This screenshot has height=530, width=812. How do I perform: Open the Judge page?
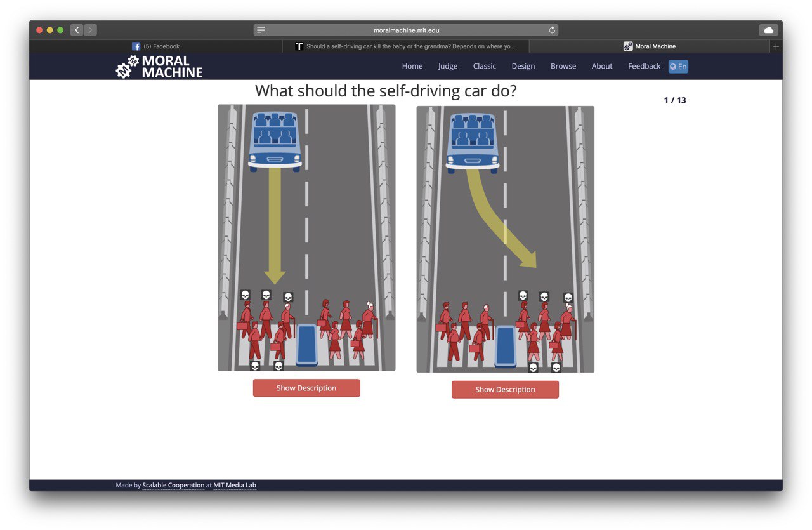pyautogui.click(x=448, y=66)
